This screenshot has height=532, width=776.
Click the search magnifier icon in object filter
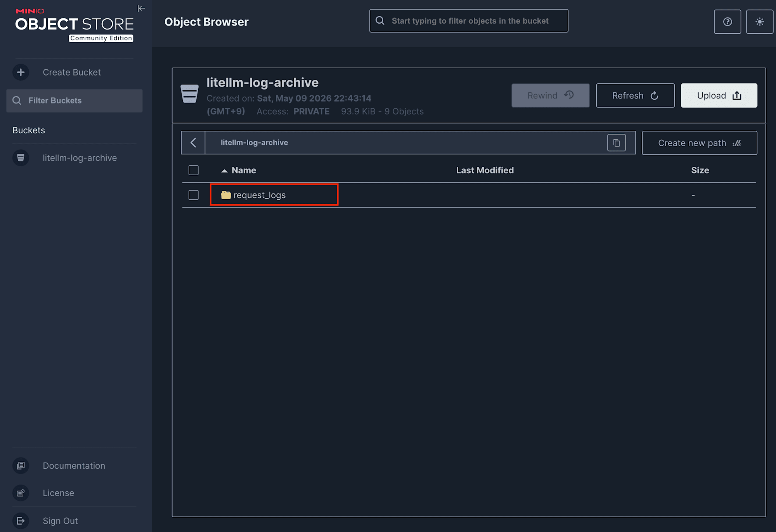[x=380, y=21]
